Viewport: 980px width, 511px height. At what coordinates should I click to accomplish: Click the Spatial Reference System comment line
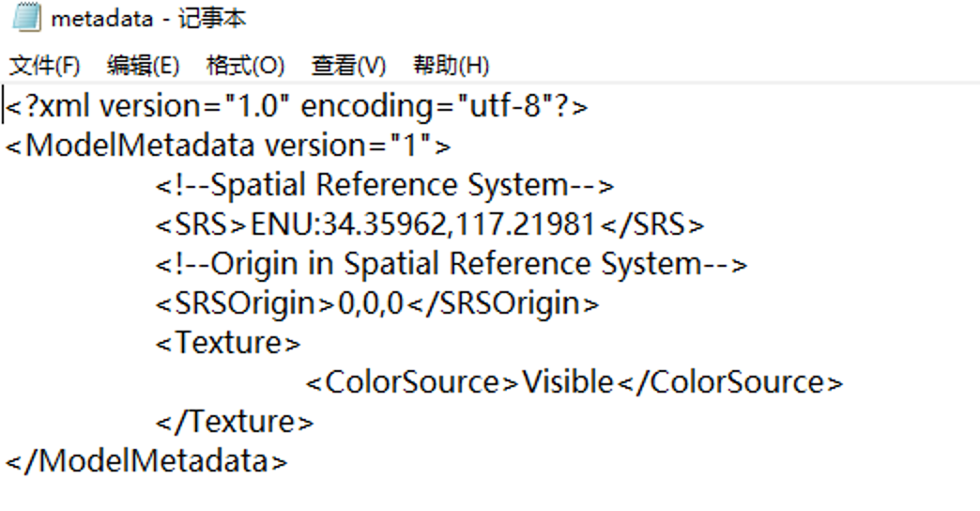(385, 185)
